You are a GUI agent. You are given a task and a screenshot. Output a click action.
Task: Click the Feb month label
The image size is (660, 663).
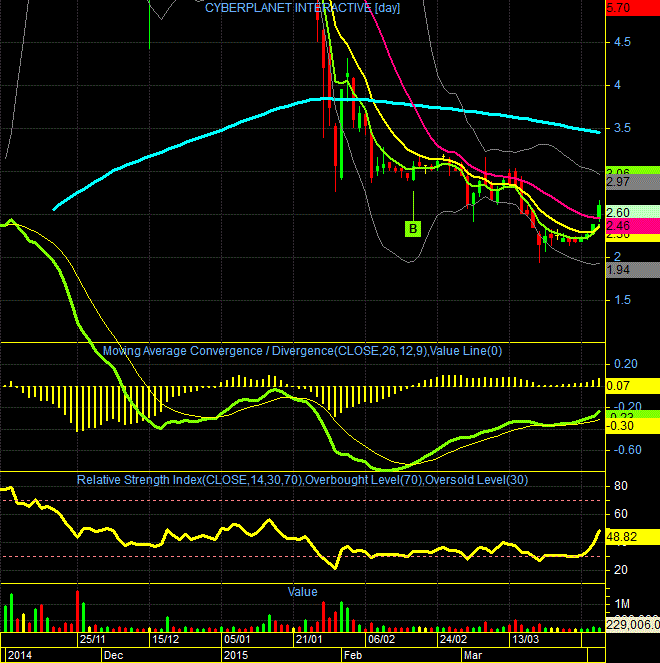point(353,655)
